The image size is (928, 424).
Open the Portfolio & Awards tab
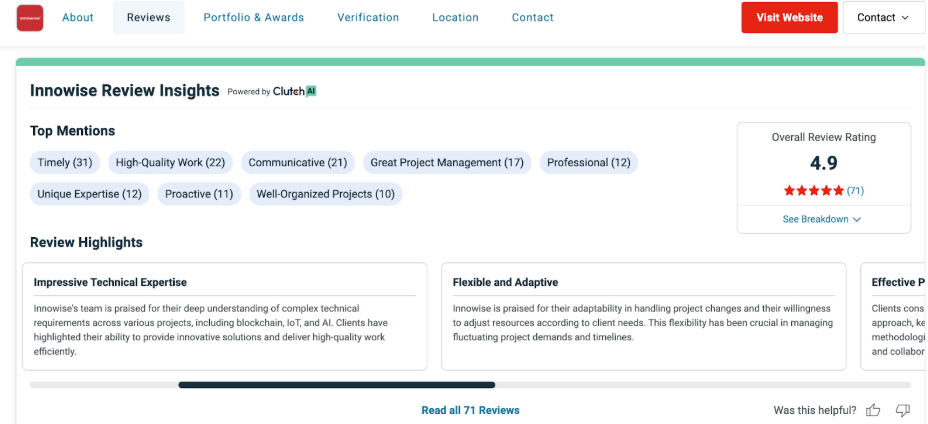pyautogui.click(x=254, y=17)
